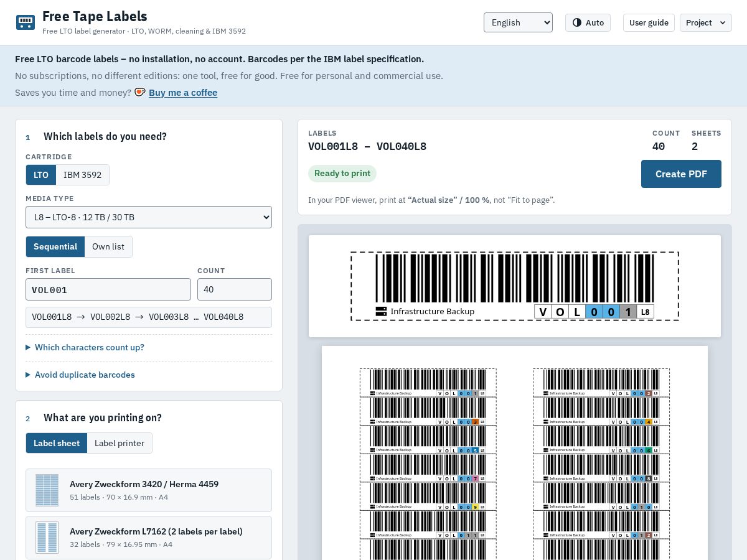Click the count value 40 in summary
Image resolution: width=747 pixels, height=560 pixels.
659,147
